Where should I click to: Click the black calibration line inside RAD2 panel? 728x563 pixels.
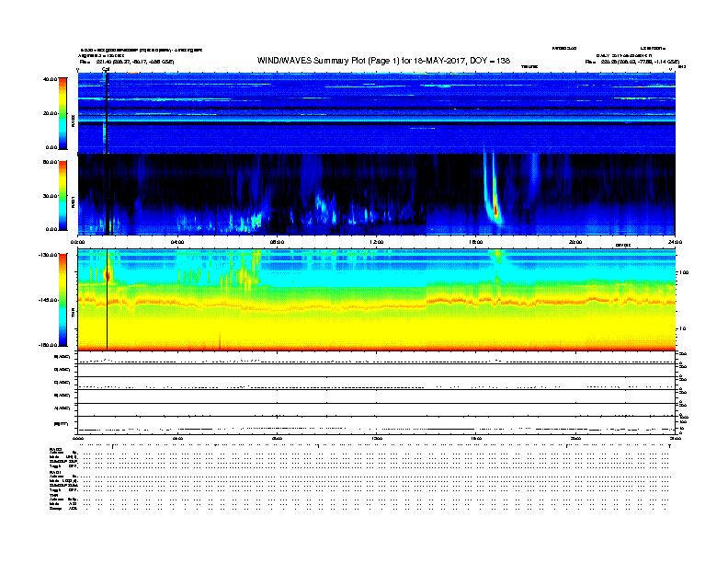(x=107, y=113)
